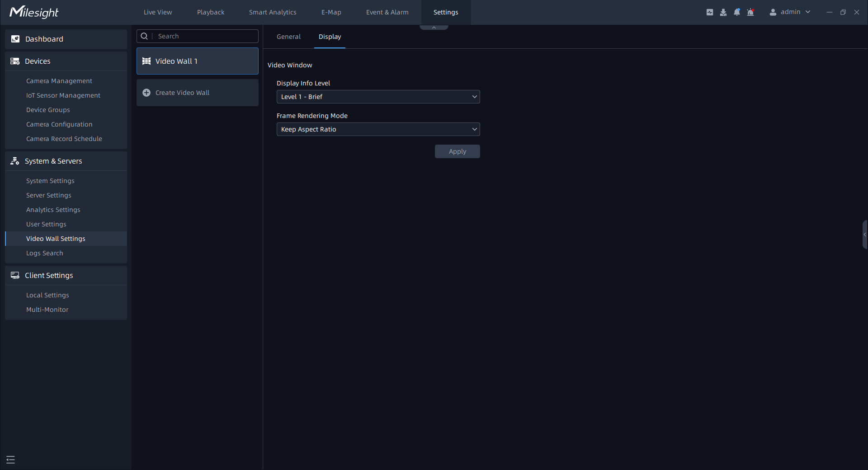
Task: Click the search magnifier icon
Action: click(144, 36)
